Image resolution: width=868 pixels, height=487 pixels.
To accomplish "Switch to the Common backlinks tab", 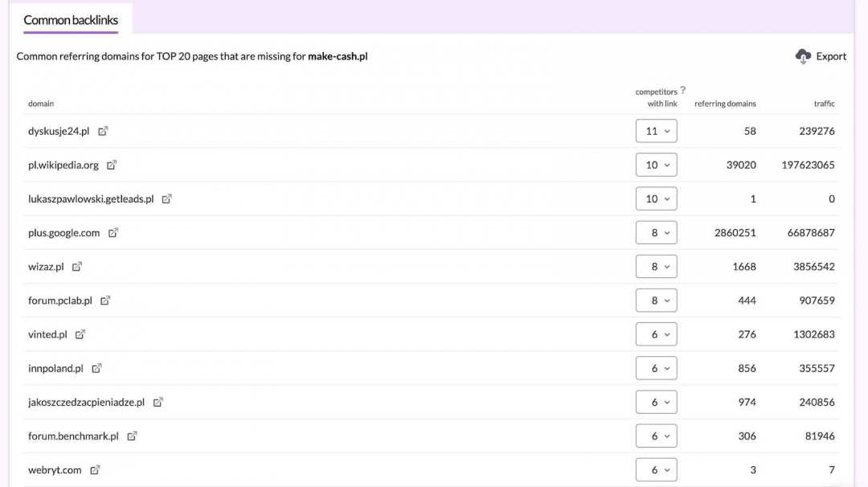I will click(71, 20).
